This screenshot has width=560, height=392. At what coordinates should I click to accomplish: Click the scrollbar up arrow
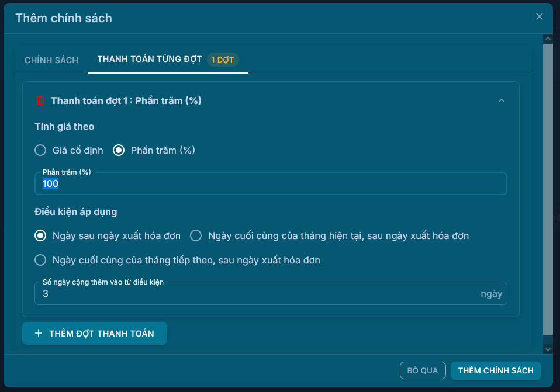pyautogui.click(x=548, y=39)
